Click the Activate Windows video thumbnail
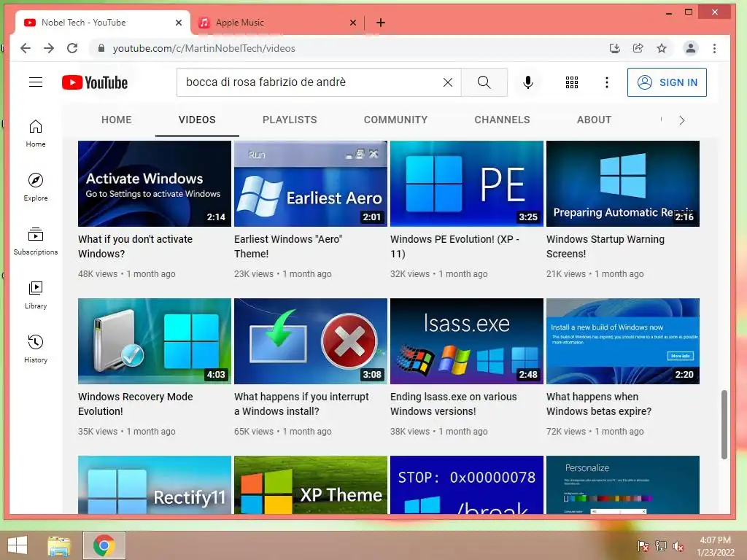747x560 pixels. pyautogui.click(x=155, y=184)
